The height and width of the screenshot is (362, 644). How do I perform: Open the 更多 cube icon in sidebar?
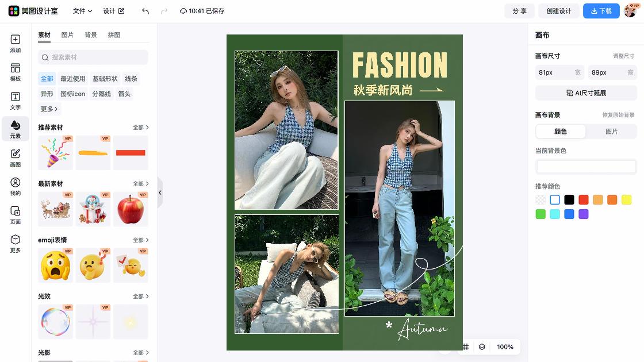15,244
